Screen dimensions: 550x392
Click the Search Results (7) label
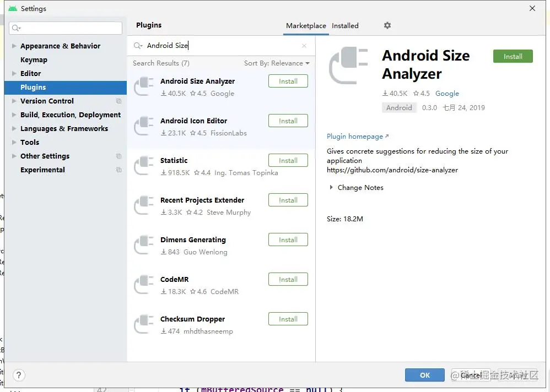[x=161, y=63]
